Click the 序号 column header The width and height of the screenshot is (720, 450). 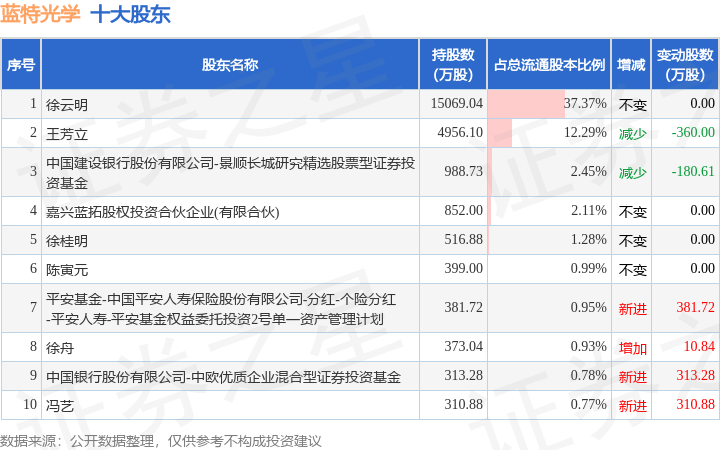[21, 65]
